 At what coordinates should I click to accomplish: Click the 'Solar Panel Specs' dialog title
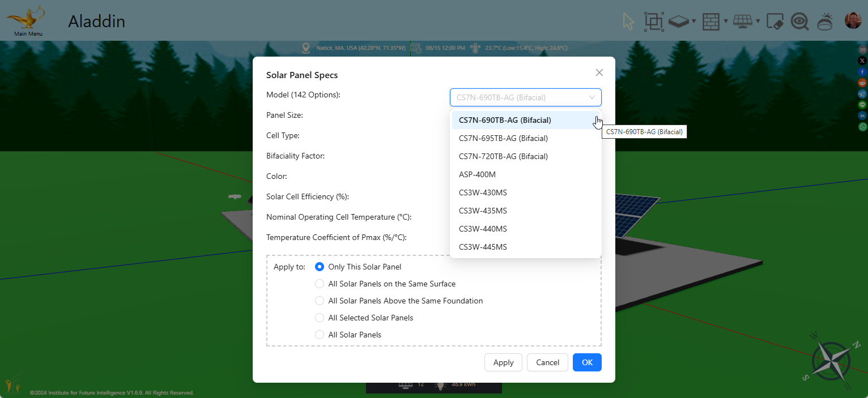[302, 75]
